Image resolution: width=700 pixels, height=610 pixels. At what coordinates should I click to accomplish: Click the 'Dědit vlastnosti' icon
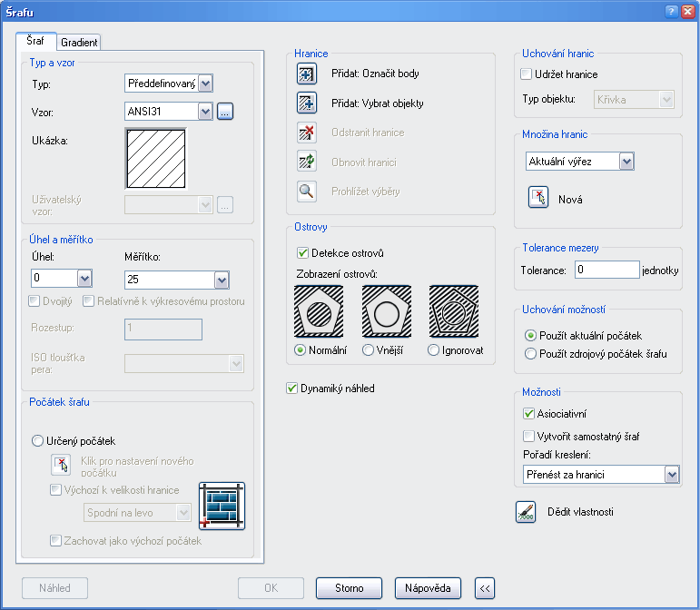click(525, 512)
